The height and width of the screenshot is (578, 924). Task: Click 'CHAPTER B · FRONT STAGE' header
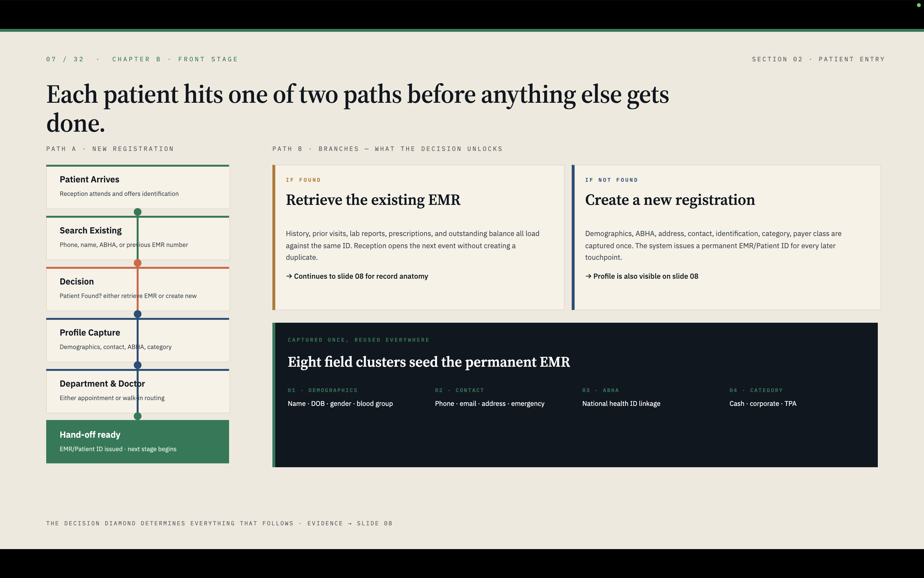(175, 59)
